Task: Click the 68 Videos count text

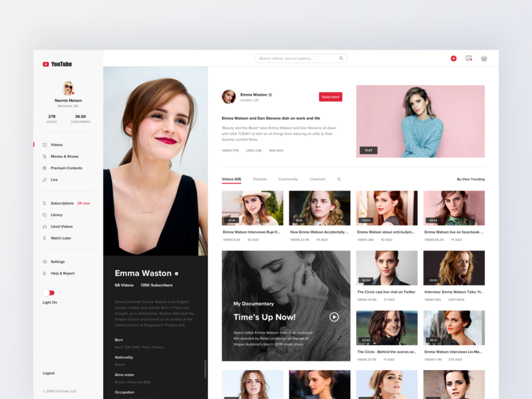Action: [x=124, y=285]
